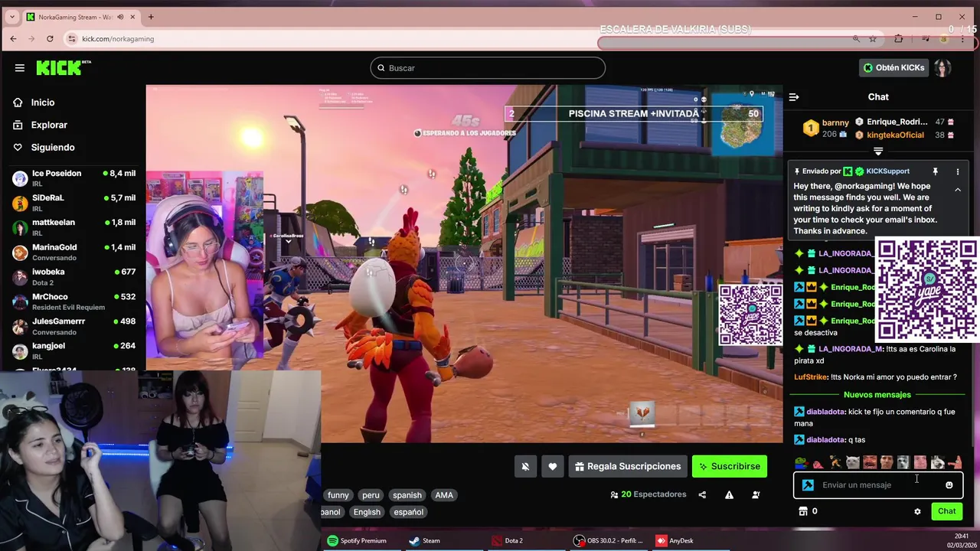
Task: Click the español tag
Action: [408, 512]
